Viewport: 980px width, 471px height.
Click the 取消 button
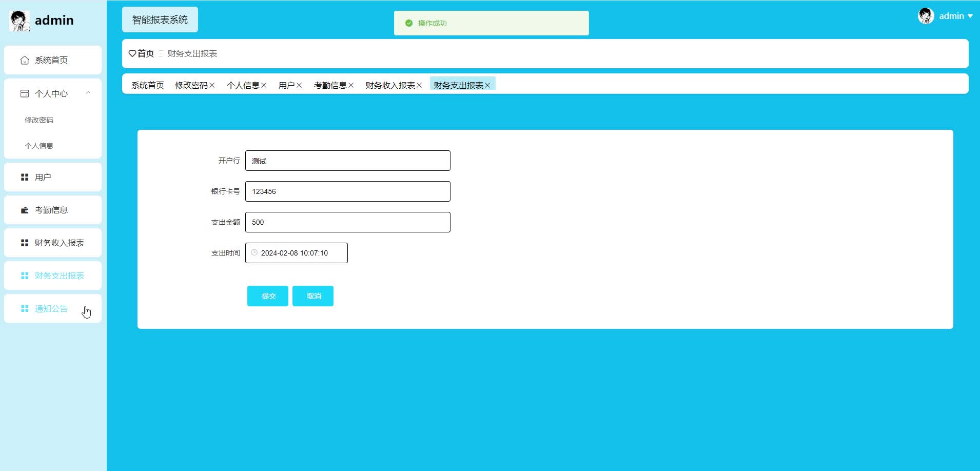[x=313, y=296]
